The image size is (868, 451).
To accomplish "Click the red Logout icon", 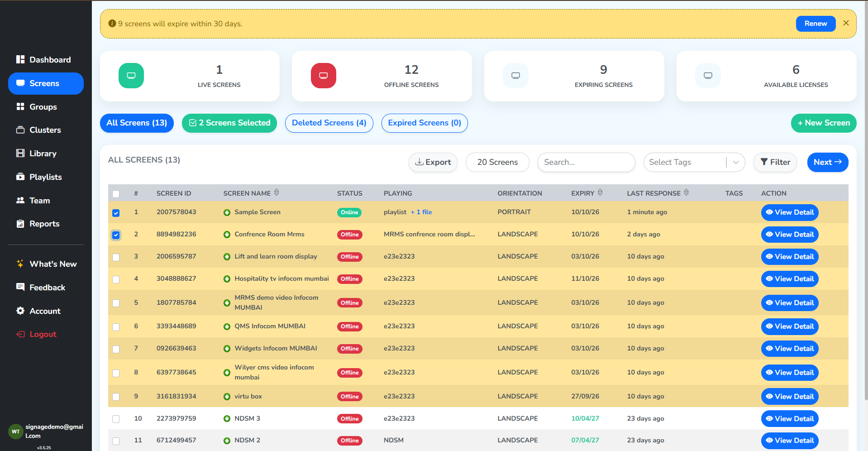I will tap(20, 334).
